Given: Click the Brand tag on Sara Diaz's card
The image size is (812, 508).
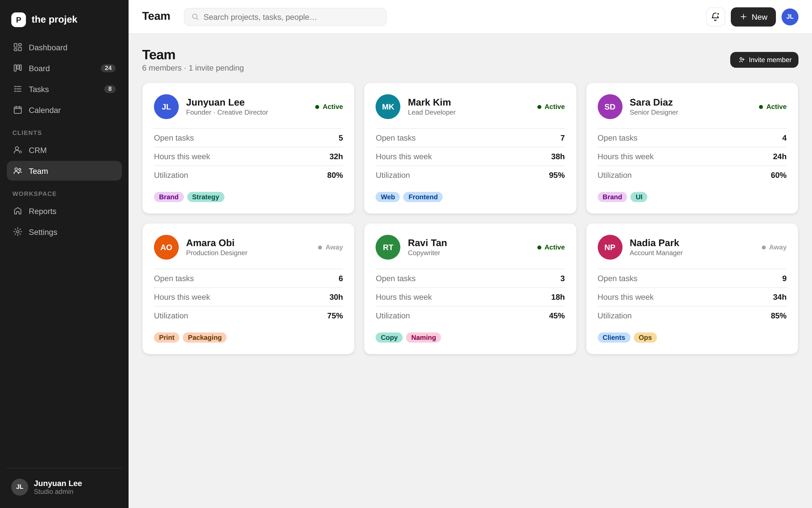Looking at the screenshot, I should (x=612, y=197).
